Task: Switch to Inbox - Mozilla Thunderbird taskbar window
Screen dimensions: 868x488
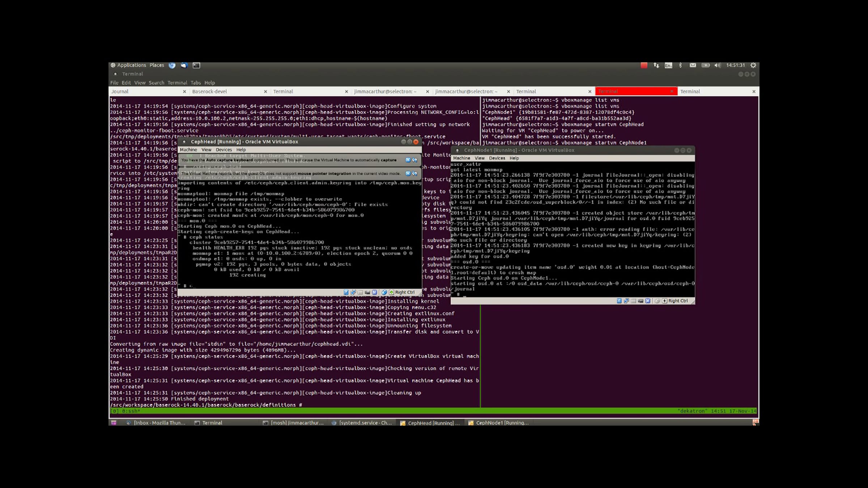Action: pyautogui.click(x=156, y=423)
